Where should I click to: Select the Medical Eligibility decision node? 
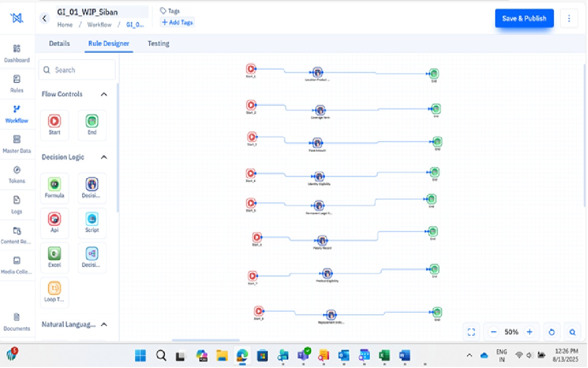(x=327, y=273)
